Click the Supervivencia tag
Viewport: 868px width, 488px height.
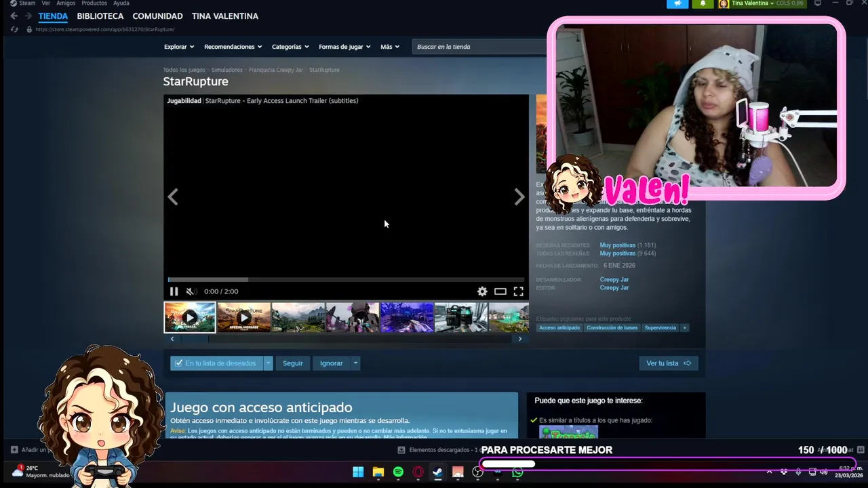click(x=660, y=328)
